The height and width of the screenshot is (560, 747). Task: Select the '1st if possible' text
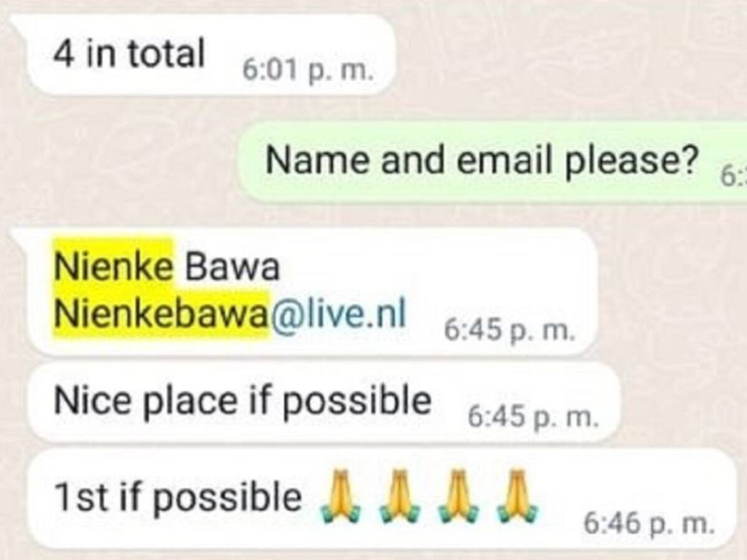[x=177, y=497]
